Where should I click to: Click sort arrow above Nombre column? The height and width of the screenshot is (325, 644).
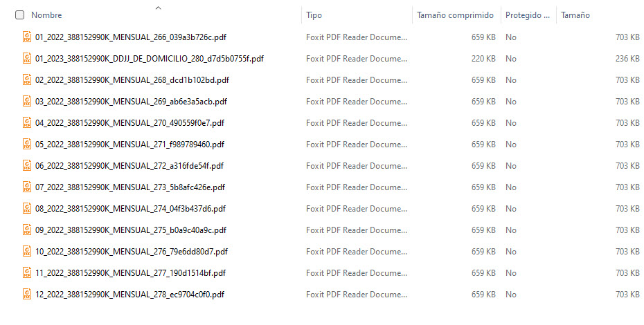tap(158, 8)
